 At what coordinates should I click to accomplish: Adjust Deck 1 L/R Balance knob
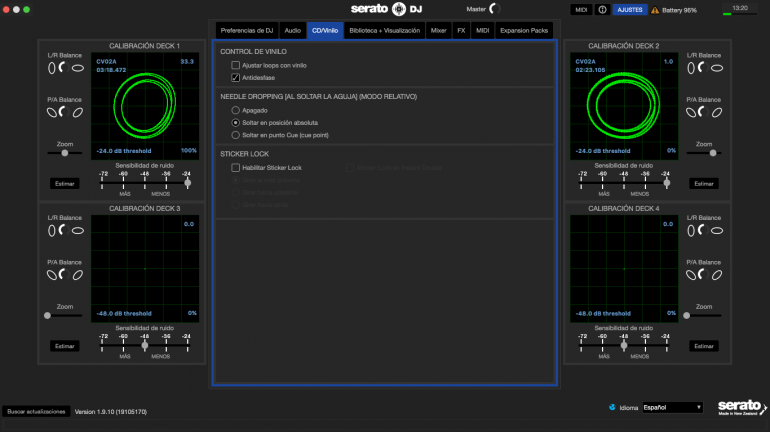point(64,68)
